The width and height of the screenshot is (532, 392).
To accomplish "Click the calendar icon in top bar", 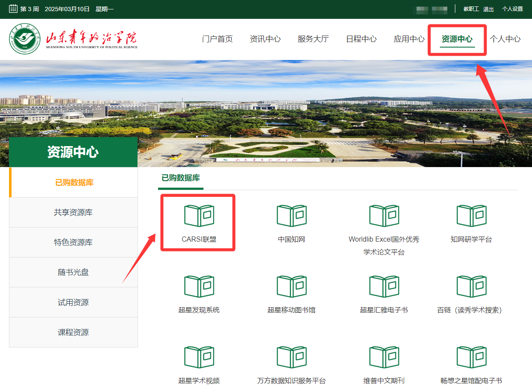I will 13,9.
